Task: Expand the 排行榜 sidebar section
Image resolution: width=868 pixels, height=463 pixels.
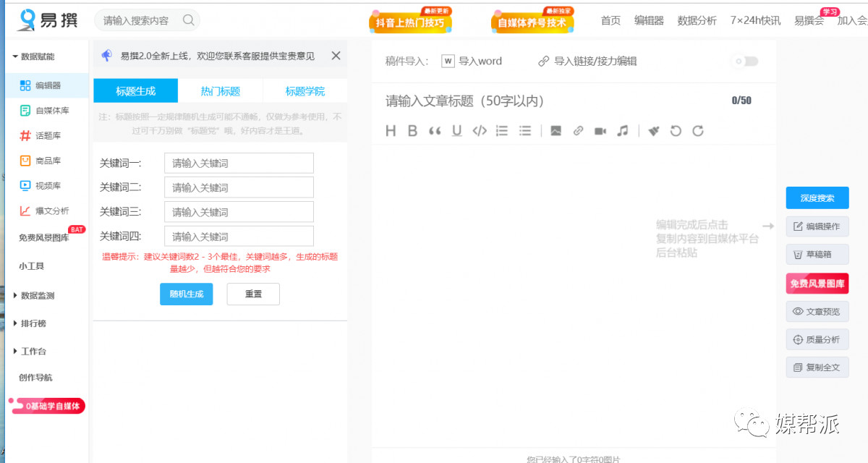Action: [16, 323]
